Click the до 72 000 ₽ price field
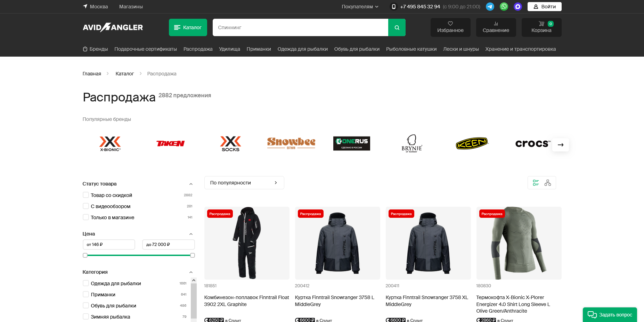The height and width of the screenshot is (322, 644). (169, 245)
